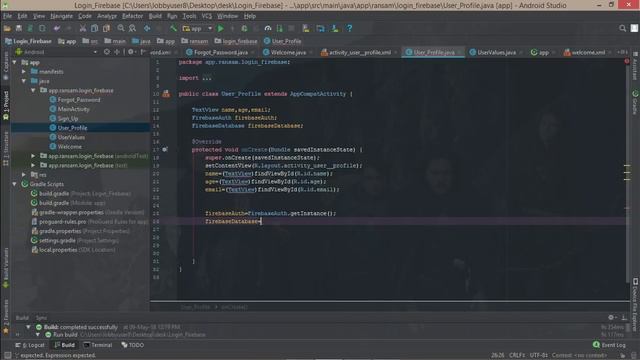Open the VCS menu
This screenshot has width=640, height=360.
tap(207, 16)
